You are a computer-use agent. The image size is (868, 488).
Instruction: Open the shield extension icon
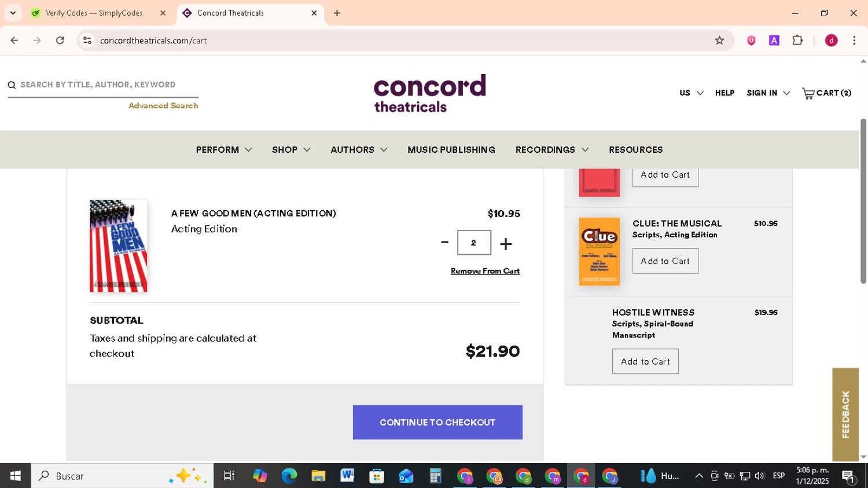(751, 41)
